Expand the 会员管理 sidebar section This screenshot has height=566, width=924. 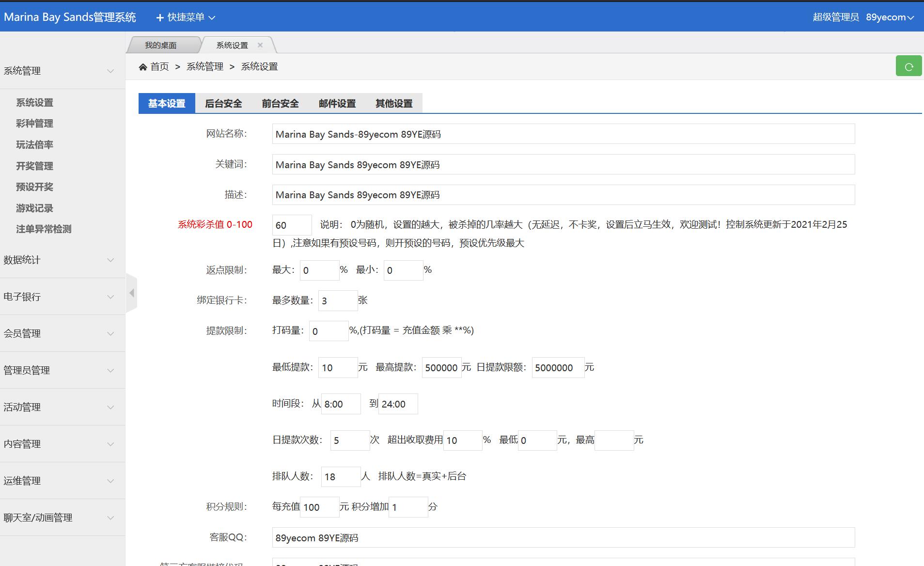(x=62, y=333)
